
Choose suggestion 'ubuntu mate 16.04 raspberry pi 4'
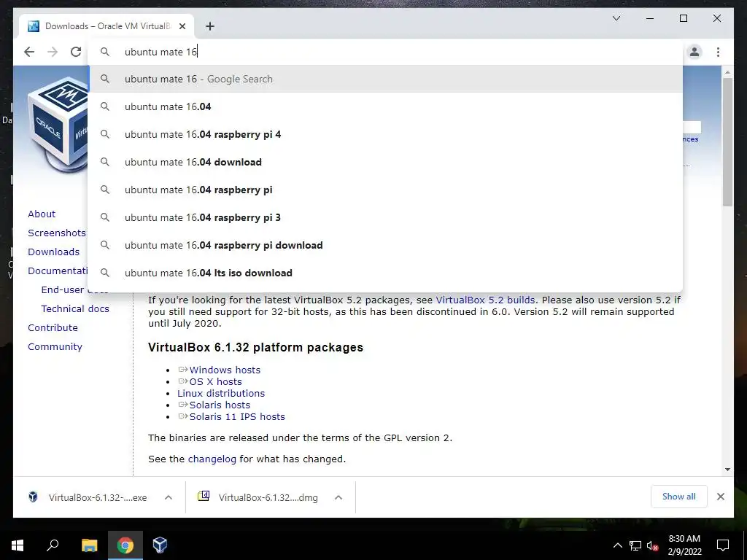(386, 134)
